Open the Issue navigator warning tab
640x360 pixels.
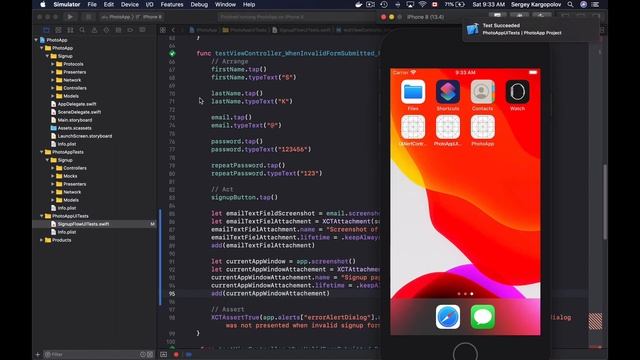[94, 30]
